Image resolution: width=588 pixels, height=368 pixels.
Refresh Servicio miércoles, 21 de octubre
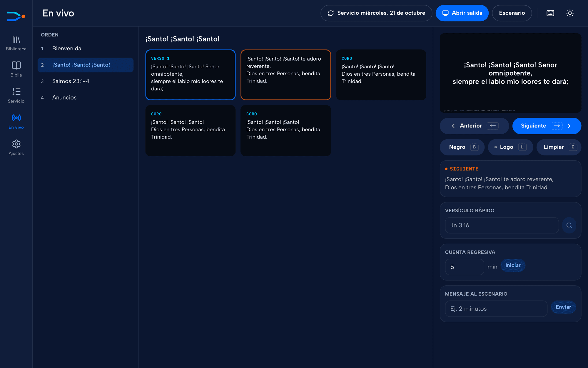point(376,13)
